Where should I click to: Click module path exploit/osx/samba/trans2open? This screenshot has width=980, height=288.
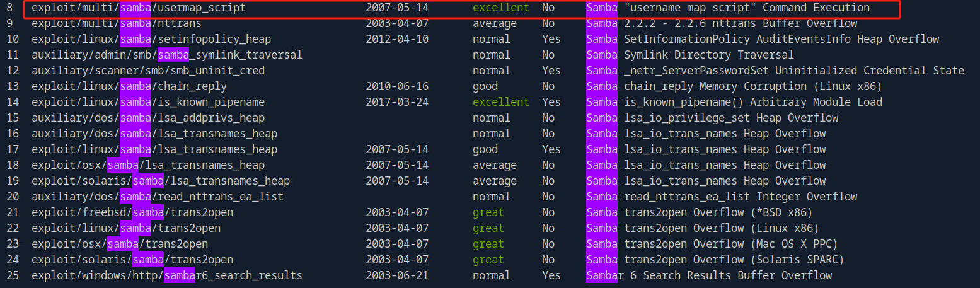pyautogui.click(x=120, y=245)
